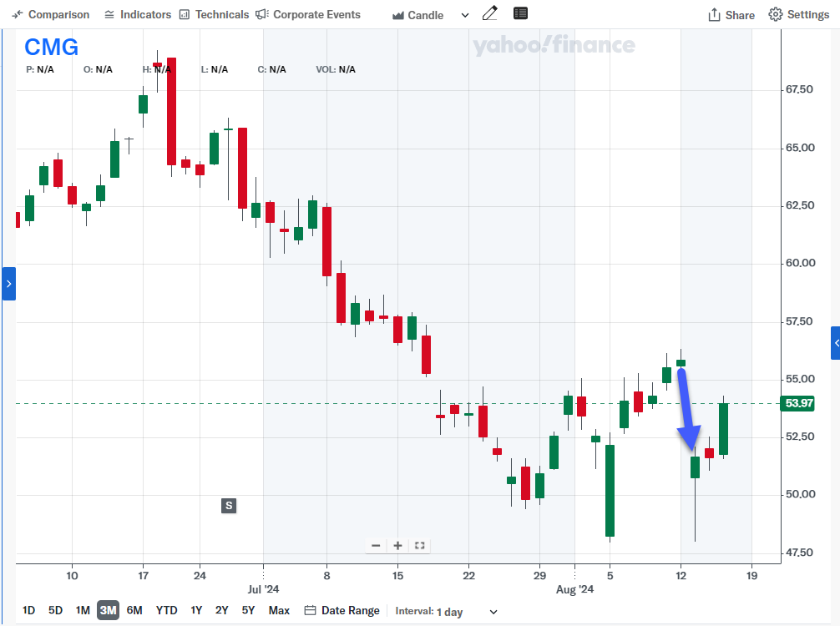
Task: Click the 22 date axis label
Action: coord(468,576)
